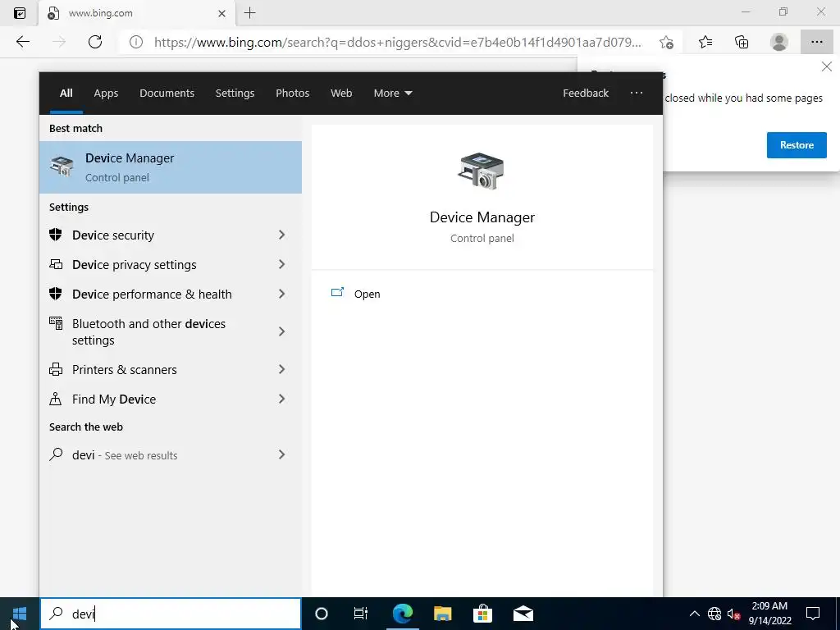Click the Edge profile avatar

(x=779, y=42)
